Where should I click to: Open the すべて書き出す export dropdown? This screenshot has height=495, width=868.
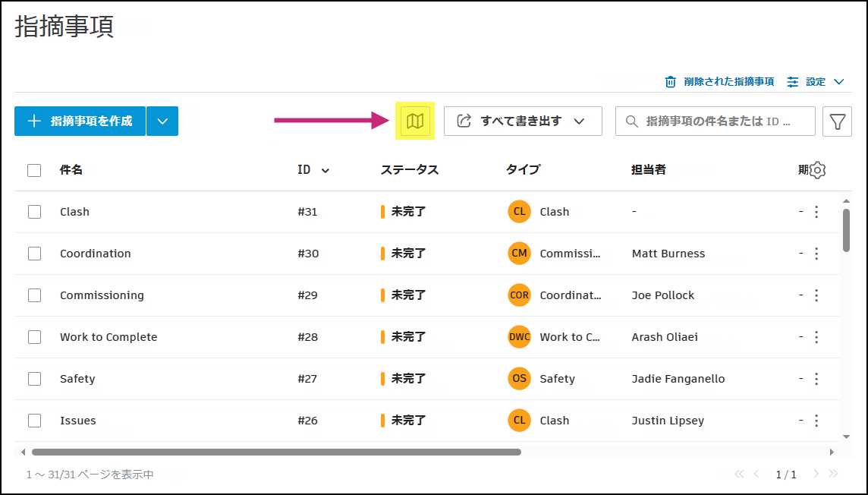point(522,121)
